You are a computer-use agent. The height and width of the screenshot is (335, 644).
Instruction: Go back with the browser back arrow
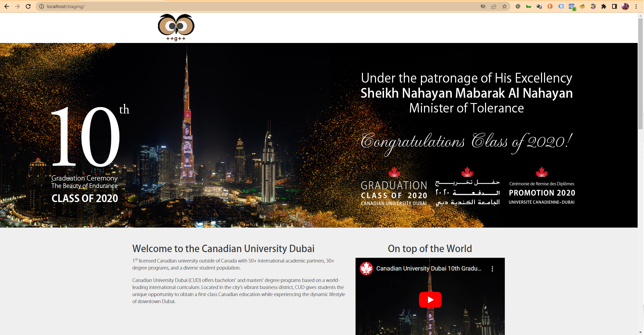[7, 6]
